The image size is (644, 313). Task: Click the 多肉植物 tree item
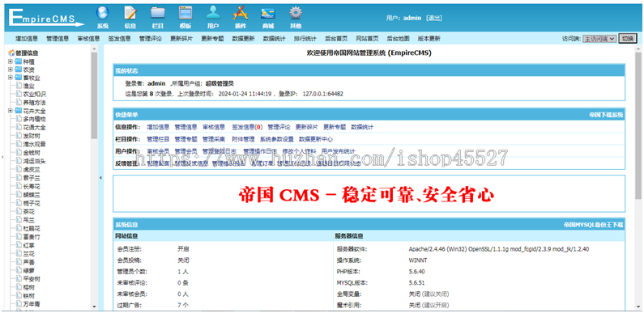(35, 119)
